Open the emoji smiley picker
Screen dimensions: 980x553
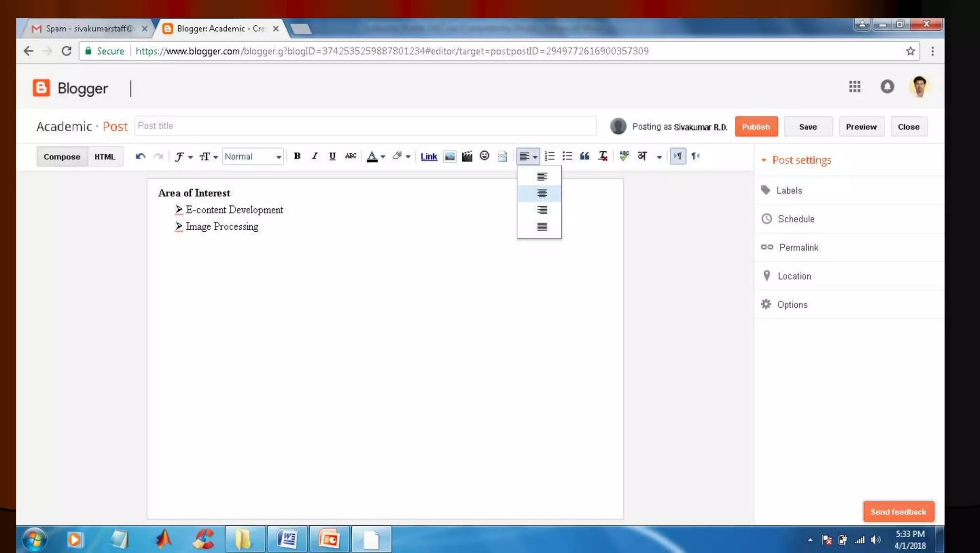[484, 156]
